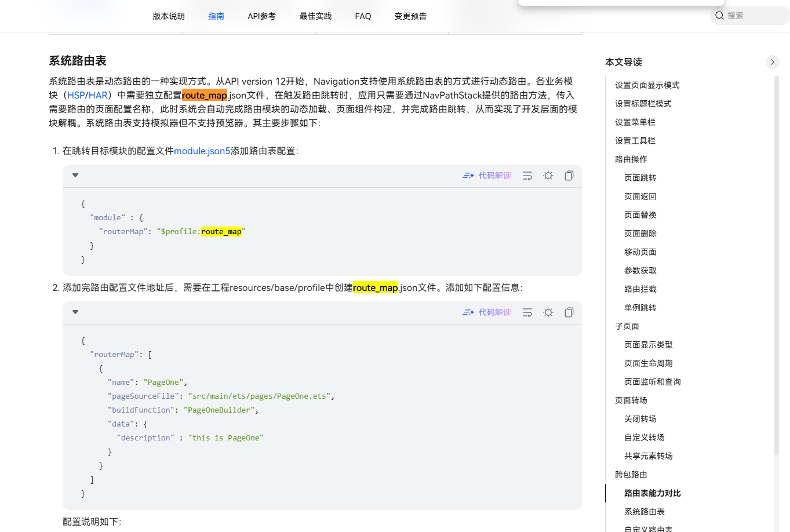Viewport: 790px width, 532px height.
Task: Click the highlighted route_map in step 2 text
Action: click(376, 287)
